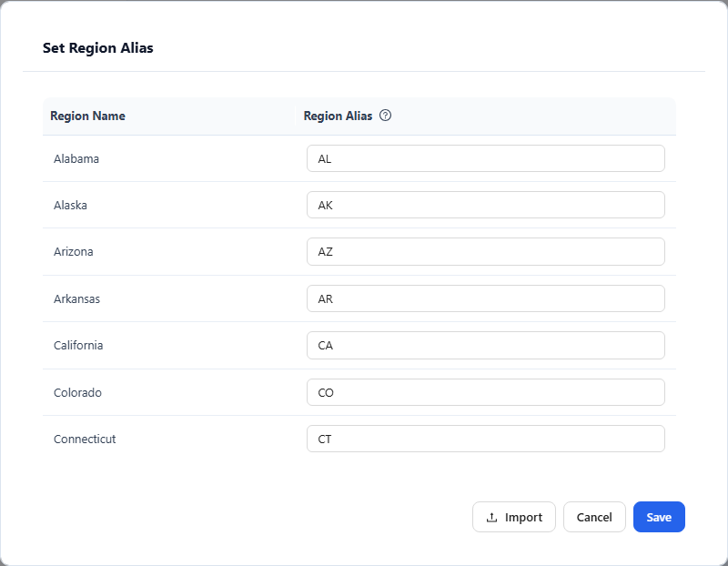Viewport: 728px width, 566px height.
Task: Select the Alaska region name text
Action: [x=70, y=206]
